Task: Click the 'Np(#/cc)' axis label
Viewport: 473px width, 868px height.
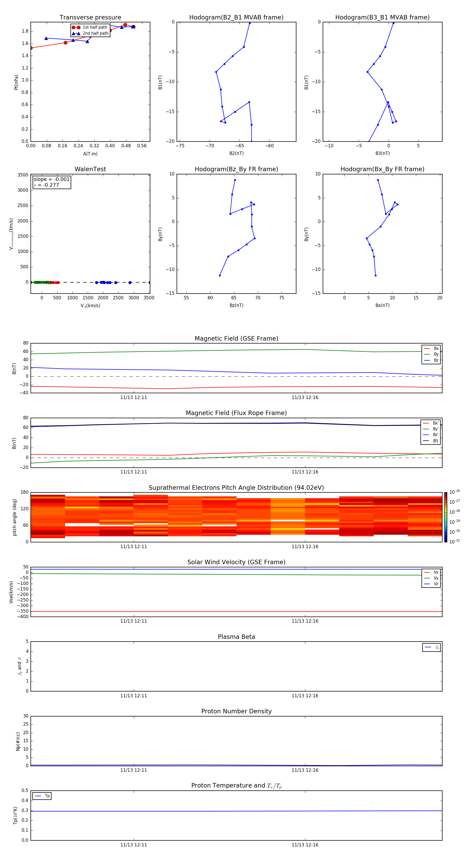Action: coord(18,741)
